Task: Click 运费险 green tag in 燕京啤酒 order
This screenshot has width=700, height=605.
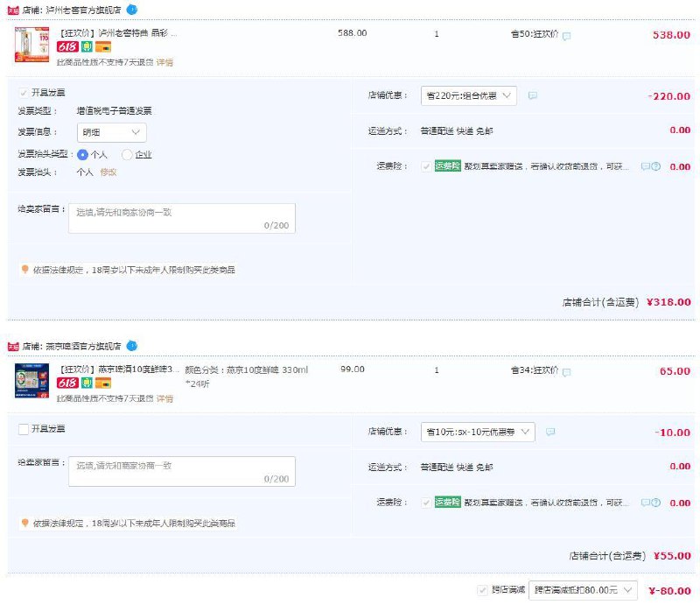Action: [x=448, y=502]
